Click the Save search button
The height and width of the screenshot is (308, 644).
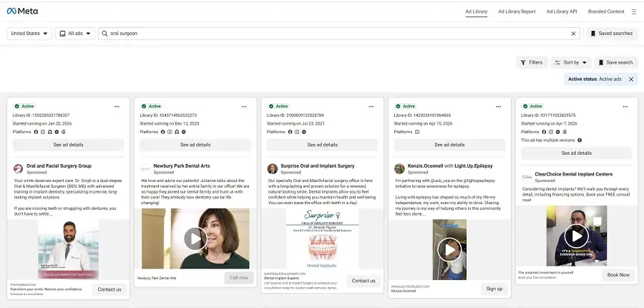(x=615, y=62)
